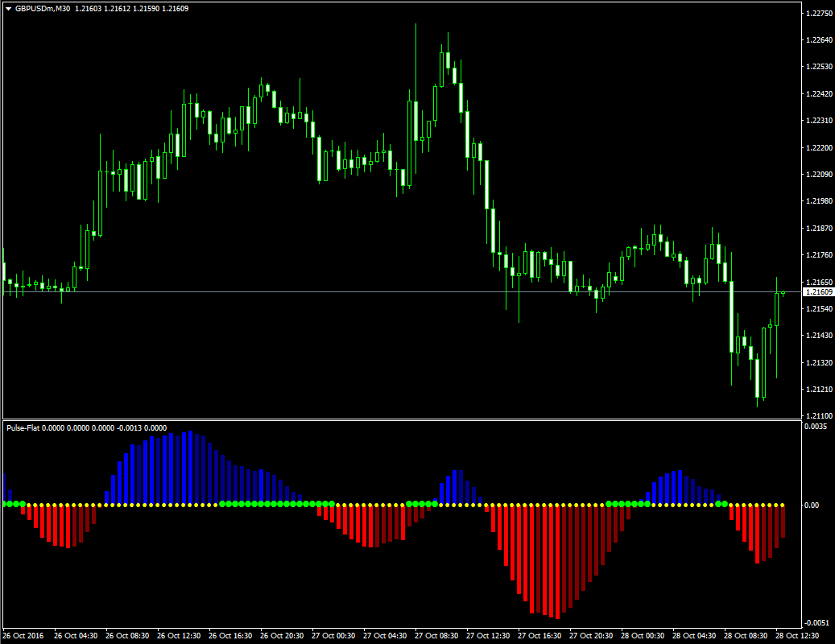This screenshot has height=644, width=835.
Task: Click price axis value 1.22640
Action: 819,40
